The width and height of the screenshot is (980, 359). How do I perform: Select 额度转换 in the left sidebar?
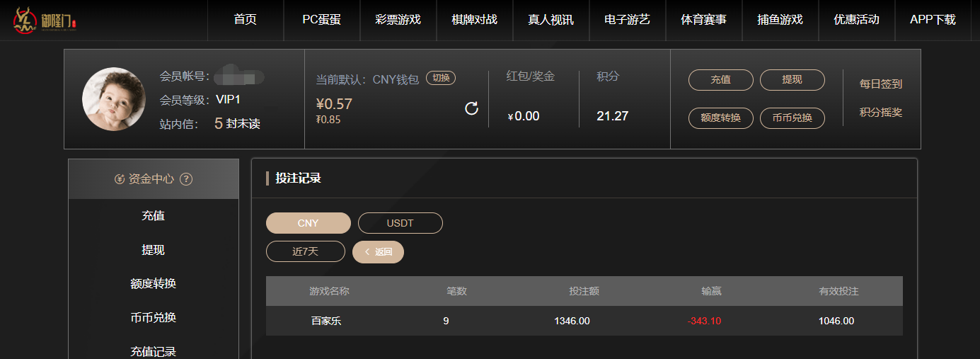point(154,284)
